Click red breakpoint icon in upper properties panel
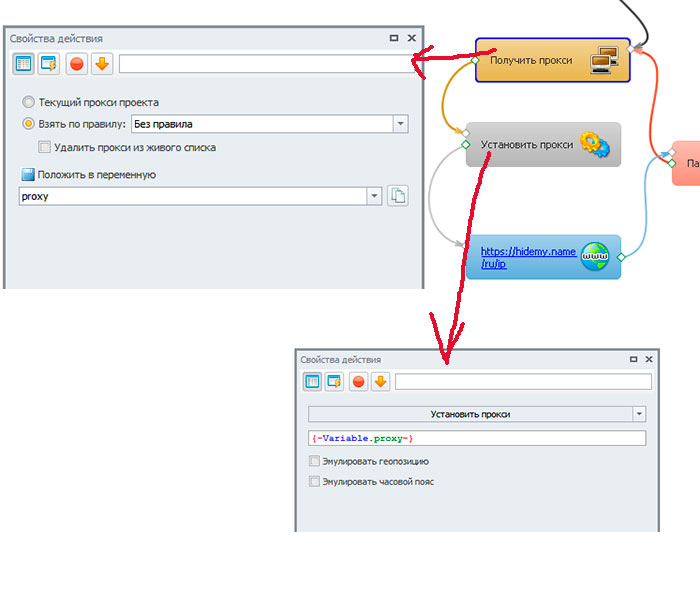This screenshot has height=600, width=700. pos(77,64)
